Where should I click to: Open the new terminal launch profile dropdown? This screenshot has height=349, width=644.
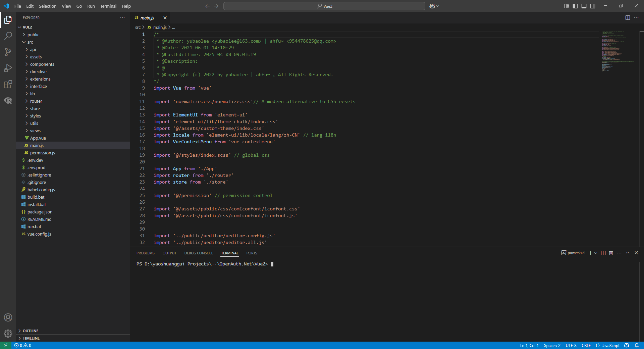click(x=596, y=253)
